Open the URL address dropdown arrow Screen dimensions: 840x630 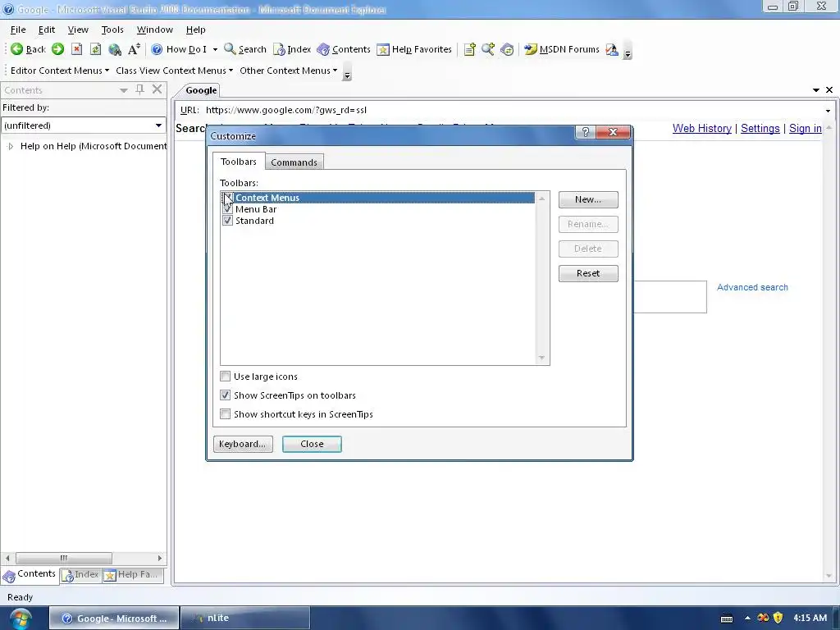828,111
